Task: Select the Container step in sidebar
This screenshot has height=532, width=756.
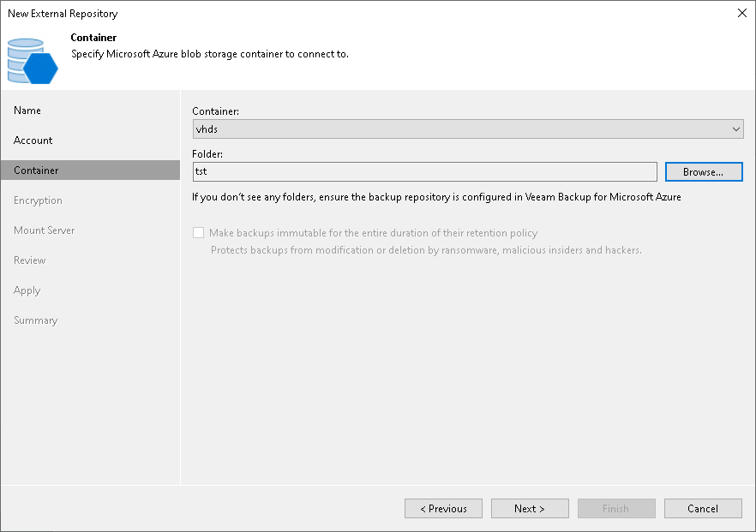Action: pos(90,170)
